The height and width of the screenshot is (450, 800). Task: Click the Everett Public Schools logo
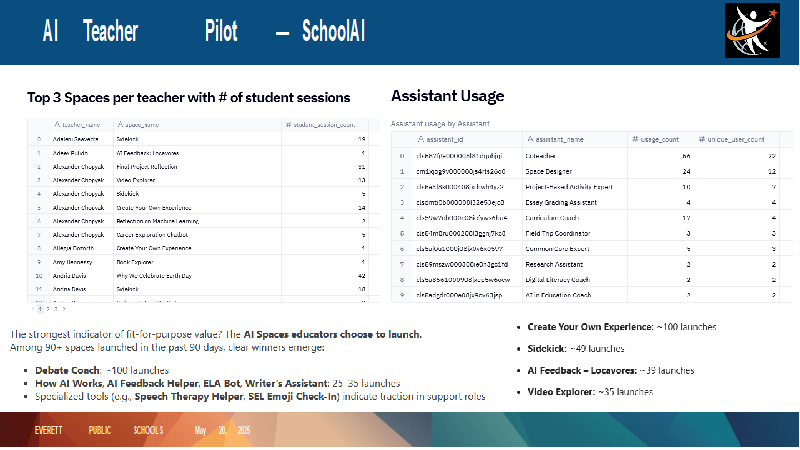pyautogui.click(x=752, y=31)
